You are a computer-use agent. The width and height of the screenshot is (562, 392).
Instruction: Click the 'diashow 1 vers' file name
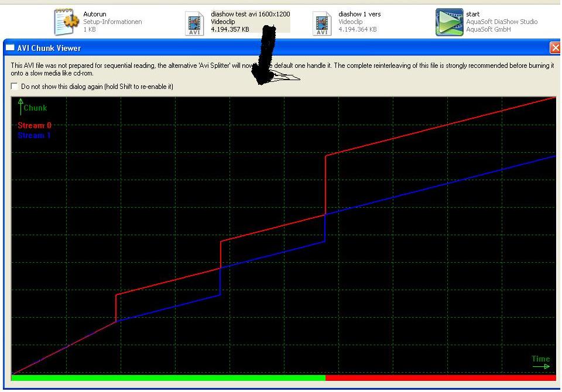359,14
